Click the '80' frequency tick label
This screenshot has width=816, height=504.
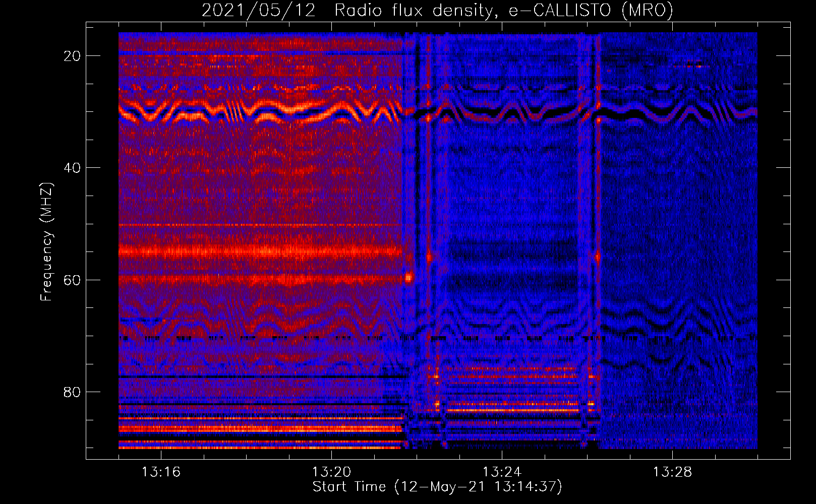[x=73, y=392]
